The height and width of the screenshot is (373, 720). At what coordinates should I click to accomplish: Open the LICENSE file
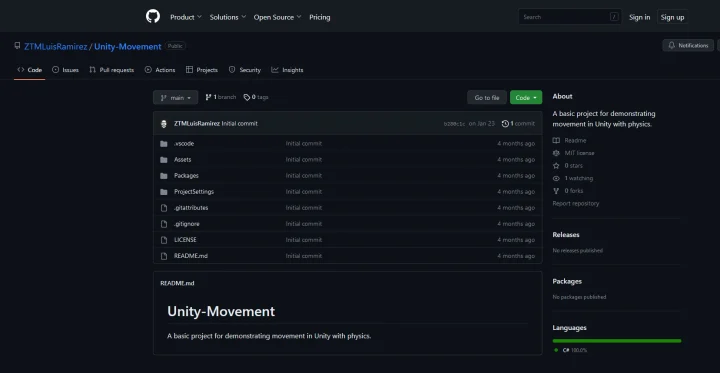tap(185, 240)
